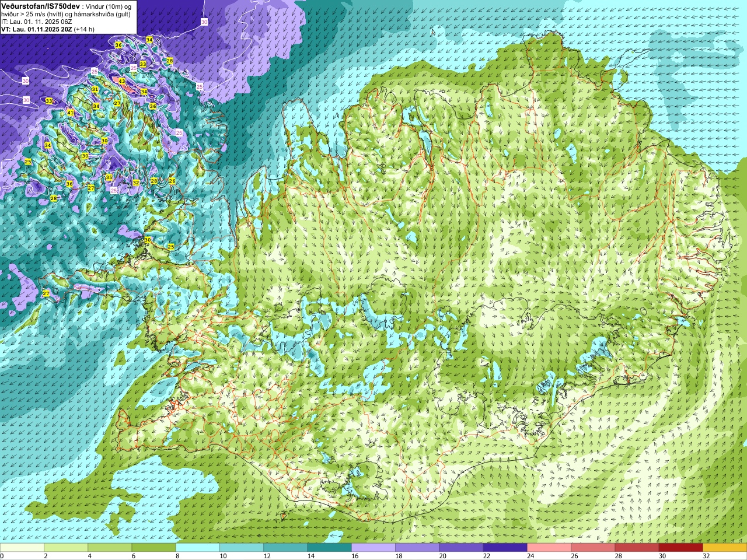This screenshot has height=560, width=747.
Task: Click the turquoise 10–12 legend swatch
Action: pyautogui.click(x=242, y=548)
